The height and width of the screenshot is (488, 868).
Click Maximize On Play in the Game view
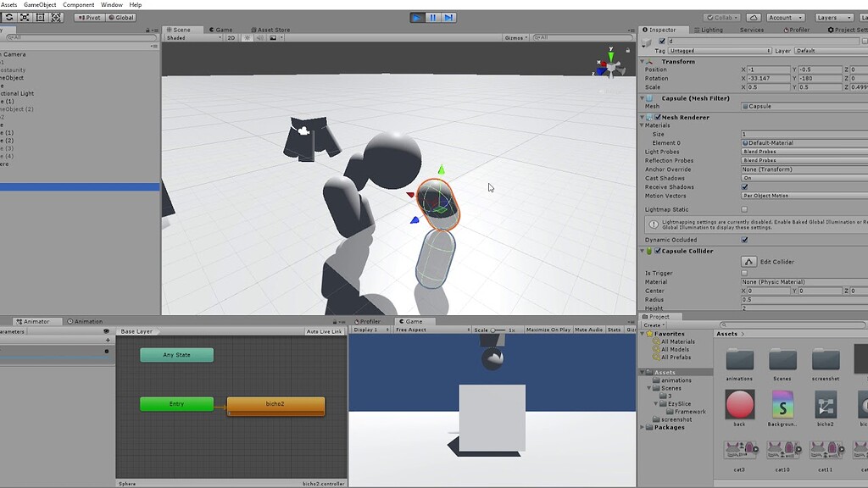pos(548,330)
